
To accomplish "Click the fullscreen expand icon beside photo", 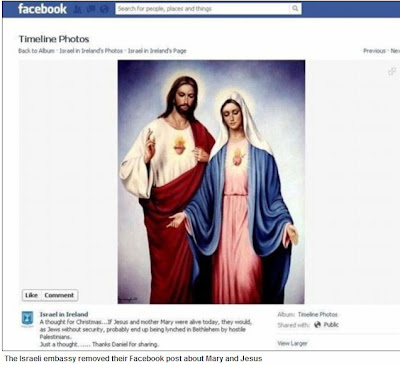I will coord(392,71).
